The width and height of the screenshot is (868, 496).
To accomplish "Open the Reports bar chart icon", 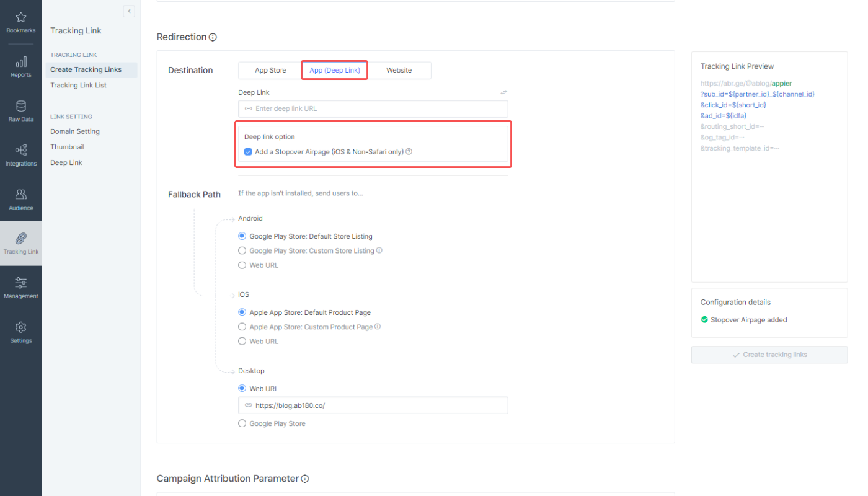I will click(21, 61).
